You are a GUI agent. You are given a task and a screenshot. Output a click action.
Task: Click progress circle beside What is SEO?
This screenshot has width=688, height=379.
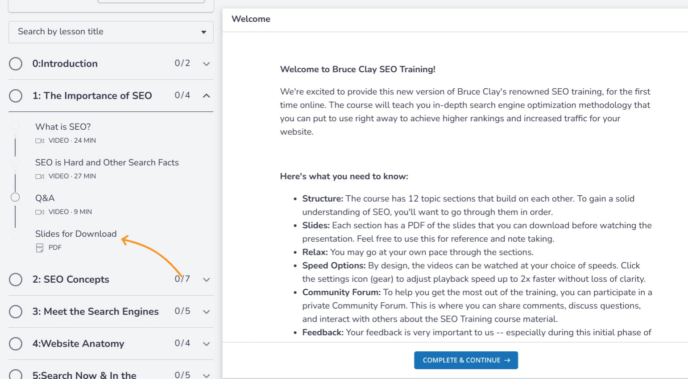pyautogui.click(x=15, y=126)
